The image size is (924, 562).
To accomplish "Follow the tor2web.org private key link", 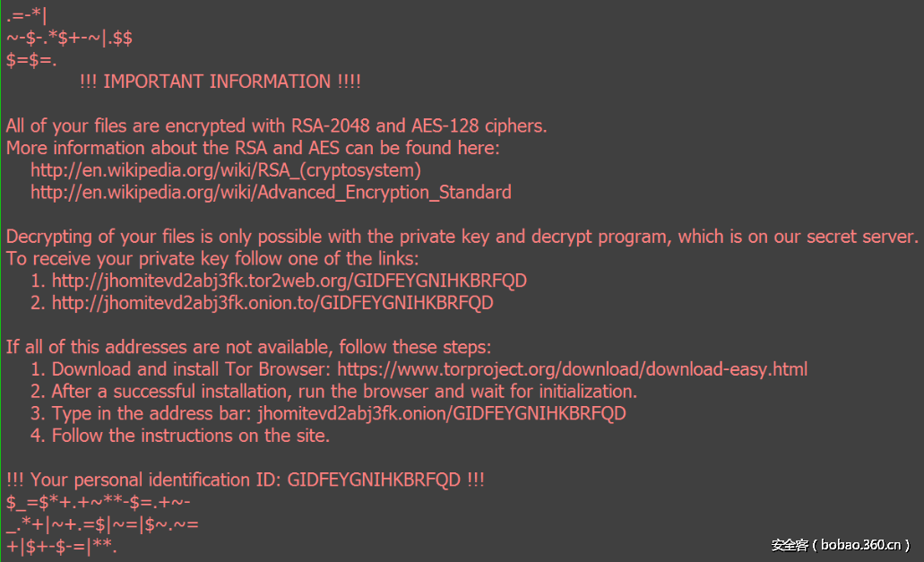I will coord(289,281).
